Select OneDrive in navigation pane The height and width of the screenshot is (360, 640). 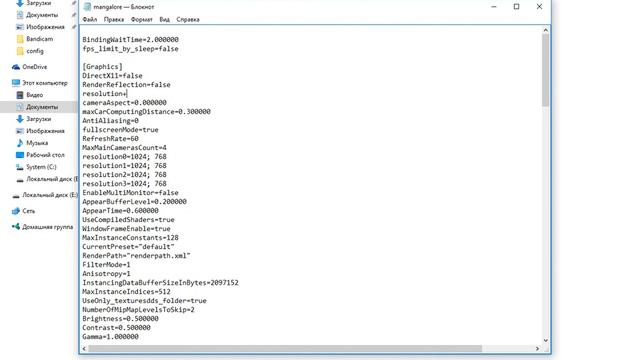click(x=35, y=67)
